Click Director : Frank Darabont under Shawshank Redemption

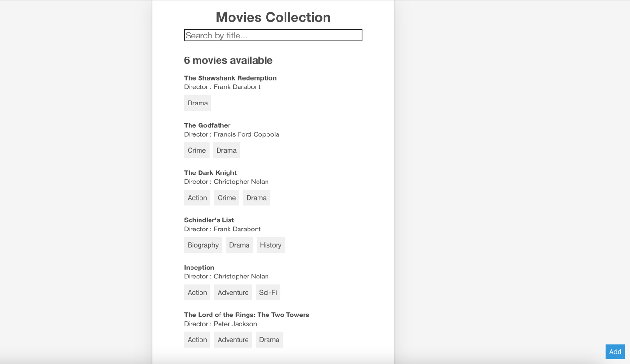point(222,87)
